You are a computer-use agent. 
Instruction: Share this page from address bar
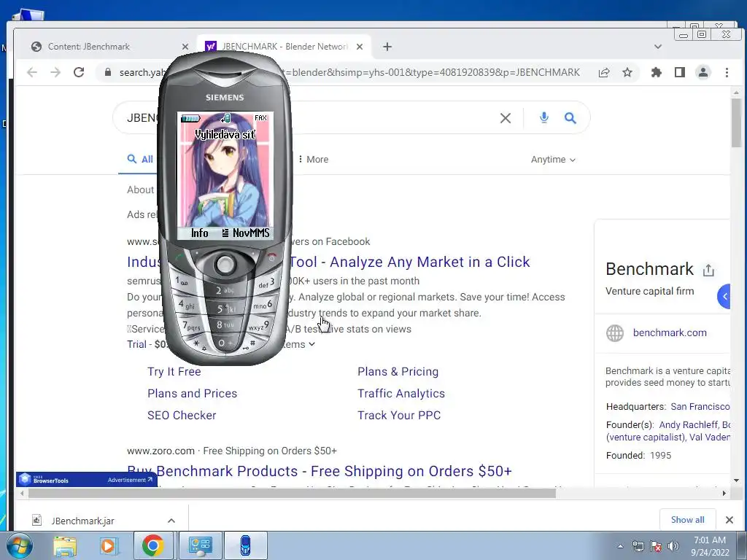(603, 72)
